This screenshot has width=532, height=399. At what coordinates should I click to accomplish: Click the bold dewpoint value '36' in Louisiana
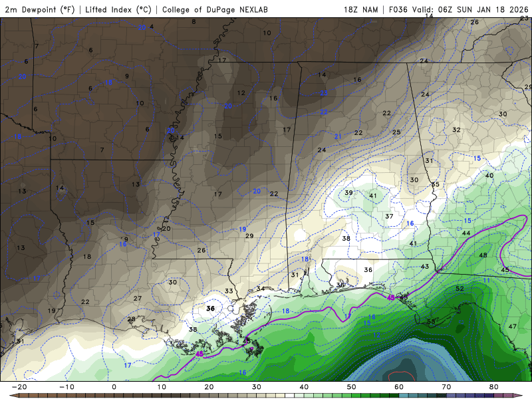pyautogui.click(x=210, y=309)
